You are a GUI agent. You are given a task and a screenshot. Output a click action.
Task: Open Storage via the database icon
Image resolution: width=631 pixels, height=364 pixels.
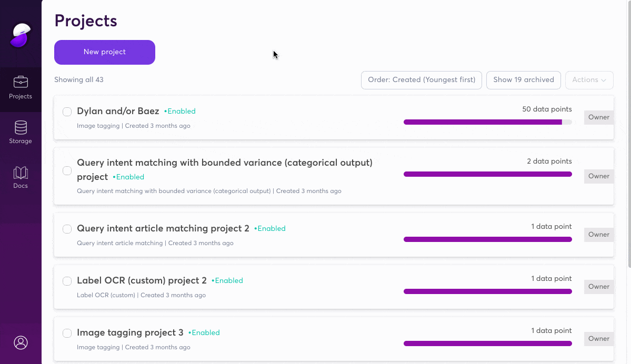21,128
